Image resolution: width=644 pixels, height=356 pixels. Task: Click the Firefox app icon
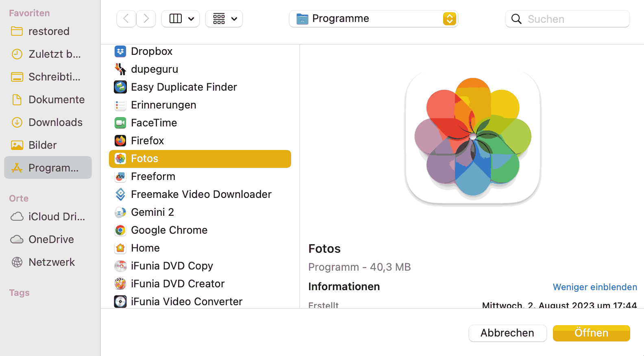(120, 141)
